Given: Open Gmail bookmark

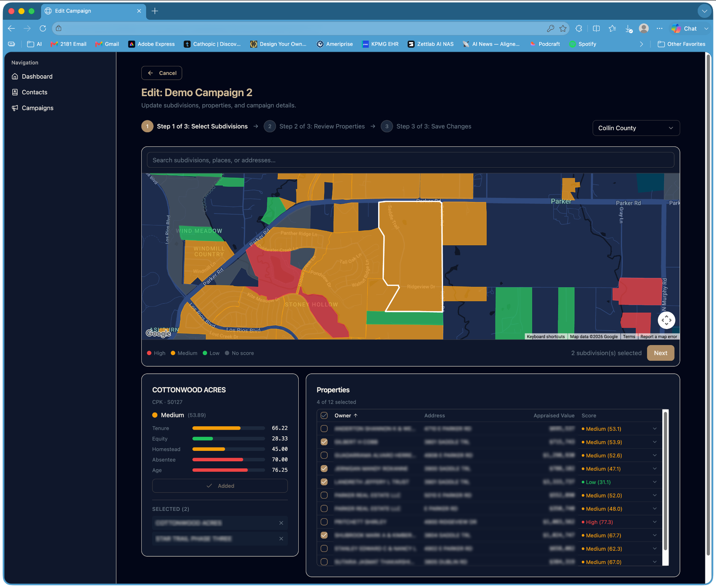Looking at the screenshot, I should point(107,44).
